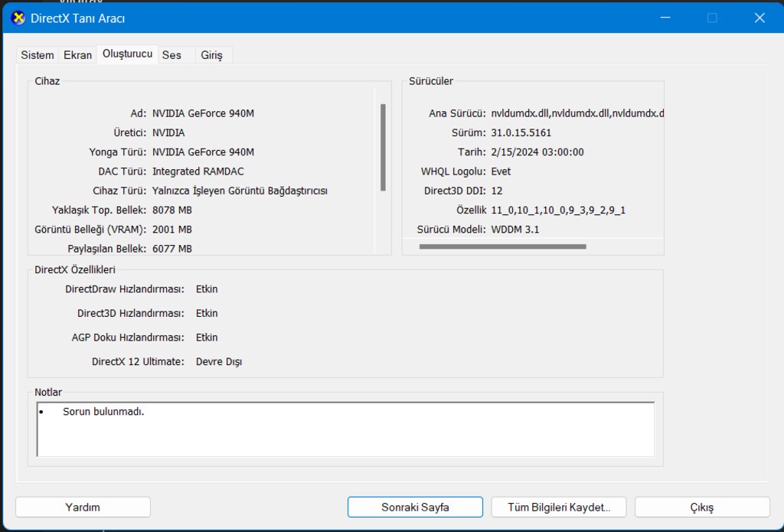This screenshot has width=784, height=532.
Task: Click the Ad value NVIDIA GeForce 940M
Action: (x=203, y=113)
